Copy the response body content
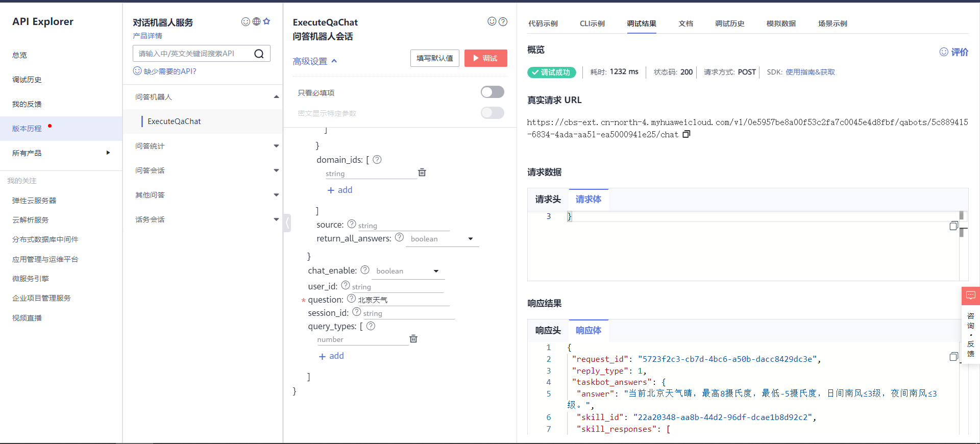The width and height of the screenshot is (980, 444). pyautogui.click(x=953, y=357)
